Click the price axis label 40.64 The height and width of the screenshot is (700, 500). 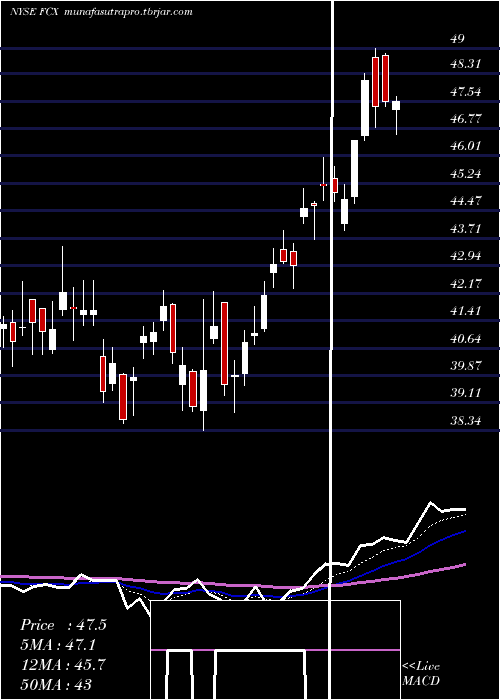[x=466, y=339]
